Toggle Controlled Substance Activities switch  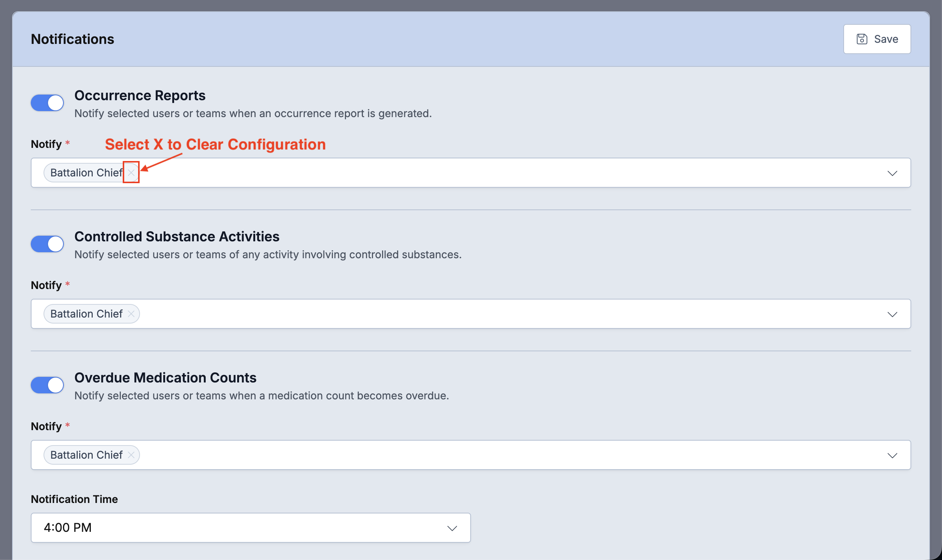coord(47,244)
